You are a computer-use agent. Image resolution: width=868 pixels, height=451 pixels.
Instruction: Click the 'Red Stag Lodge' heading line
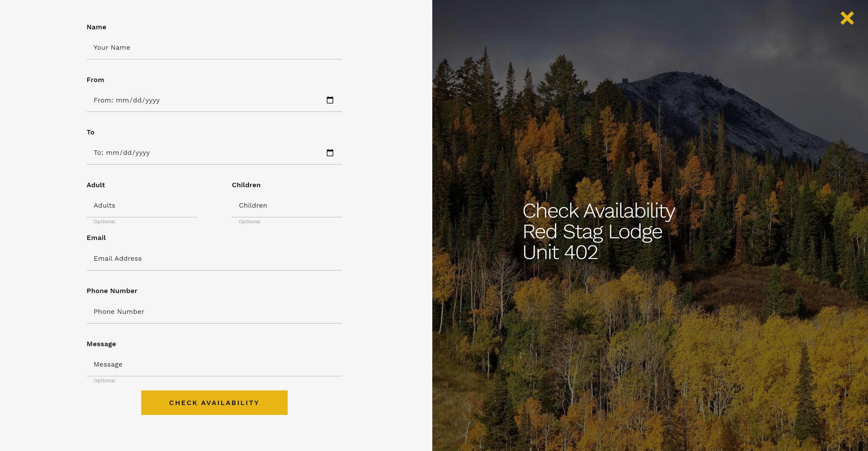point(592,232)
